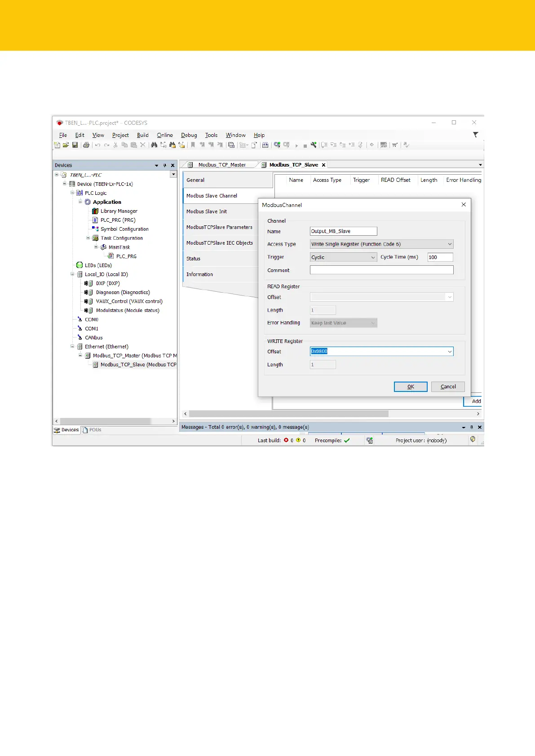
Task: Click the Print toolbar icon
Action: point(86,145)
